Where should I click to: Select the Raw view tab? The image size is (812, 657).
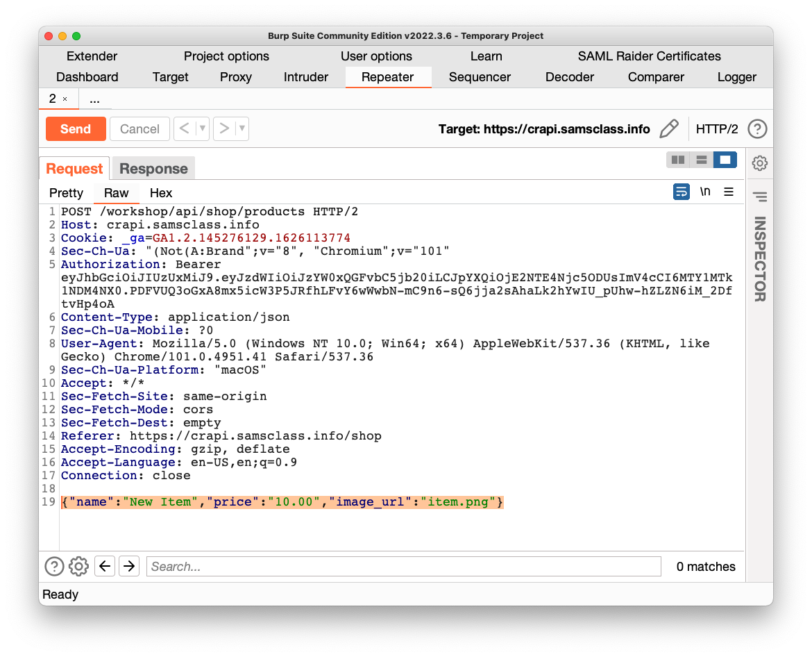click(116, 193)
